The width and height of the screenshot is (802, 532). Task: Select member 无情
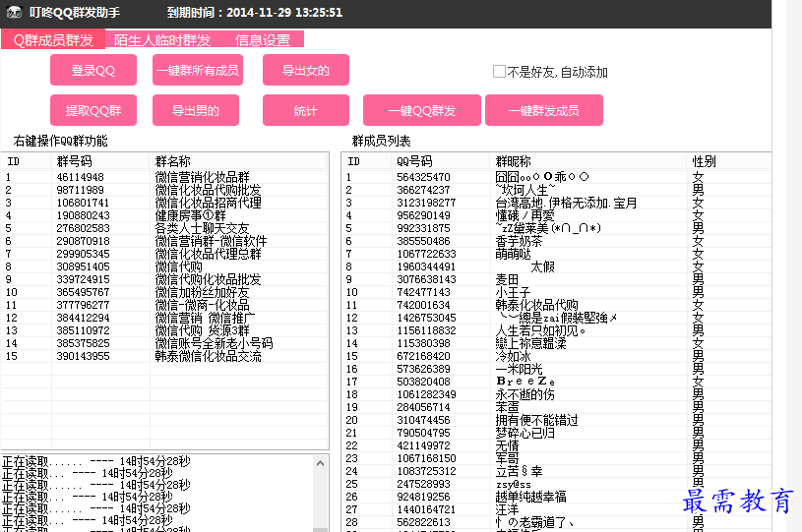click(507, 445)
